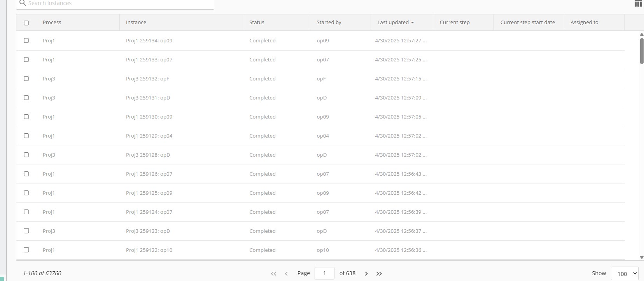Check the row Proj1 259124: op07
Screen dimensions: 644x281
click(26, 212)
